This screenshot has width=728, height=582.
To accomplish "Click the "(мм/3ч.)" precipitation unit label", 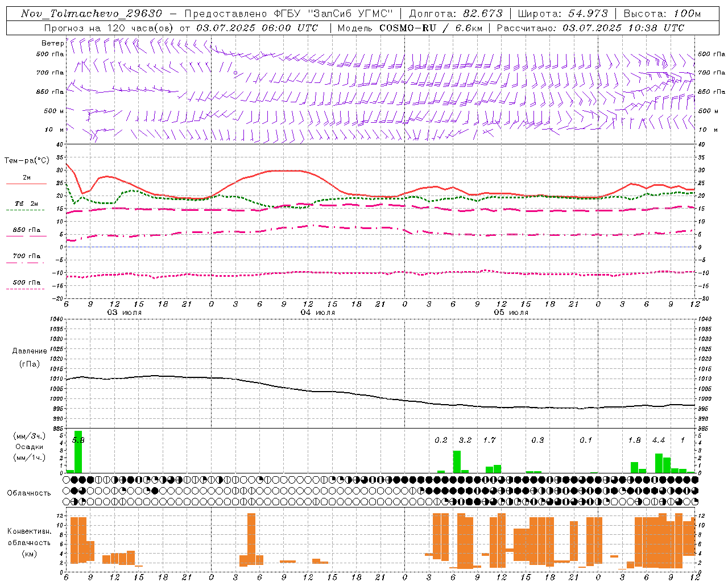I will (30, 436).
